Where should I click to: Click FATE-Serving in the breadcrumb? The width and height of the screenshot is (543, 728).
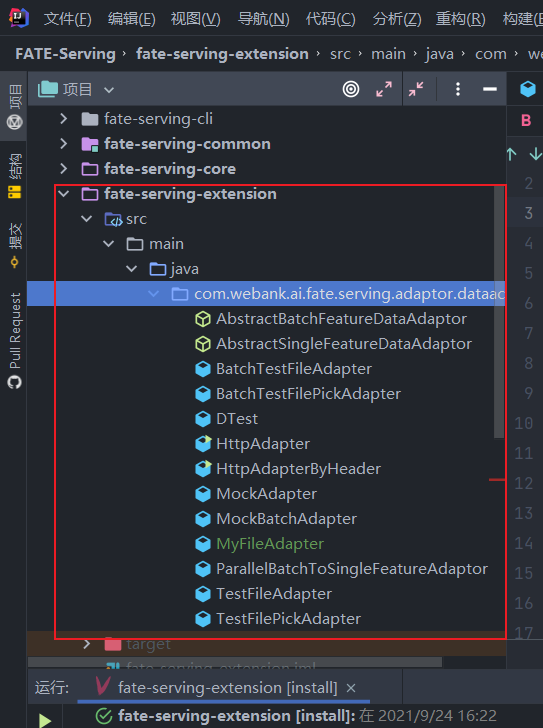(65, 54)
